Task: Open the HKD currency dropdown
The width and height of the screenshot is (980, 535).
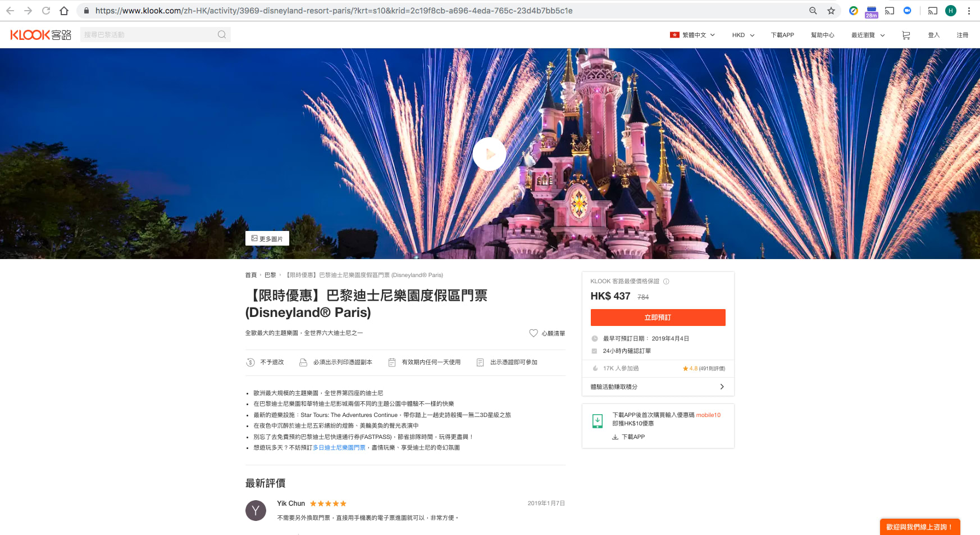Action: [x=743, y=35]
